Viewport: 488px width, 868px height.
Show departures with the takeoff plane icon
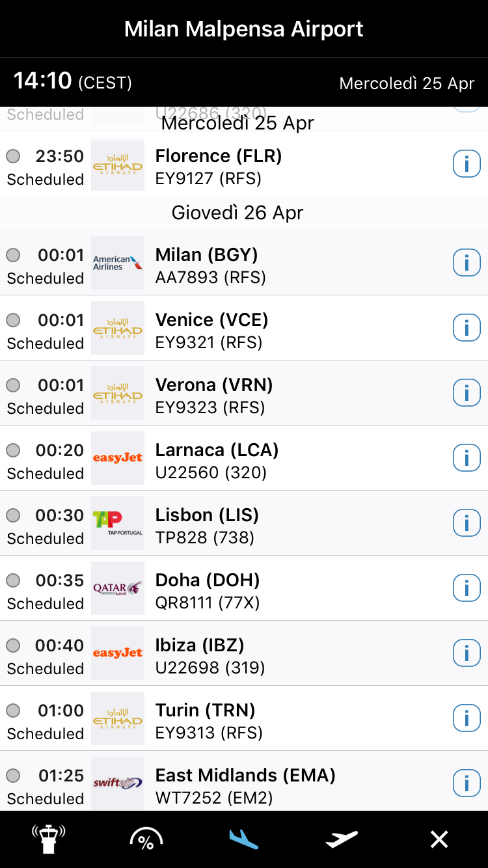pyautogui.click(x=342, y=839)
